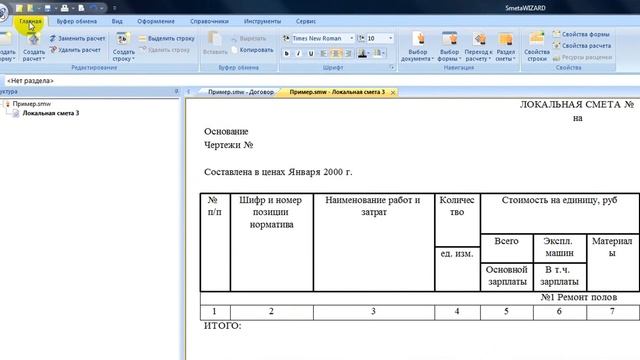This screenshot has width=640, height=360.
Task: Select Локальная смета 3 in tree
Action: click(x=51, y=113)
